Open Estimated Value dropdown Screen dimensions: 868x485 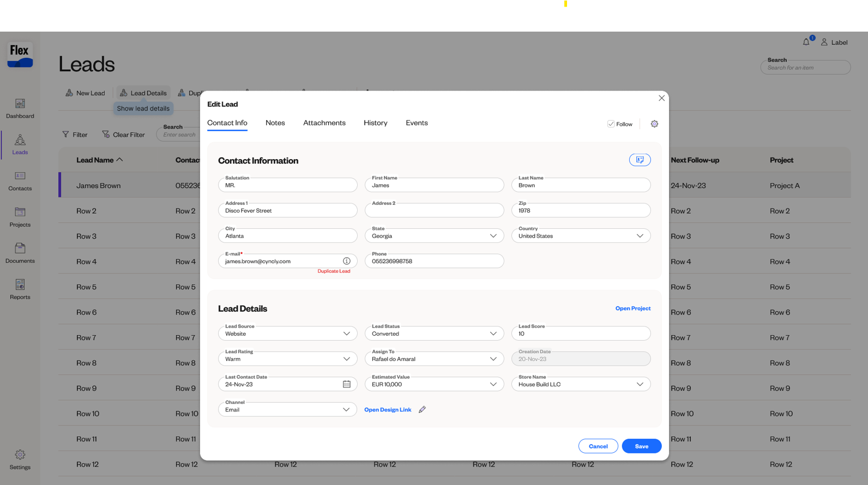pos(435,384)
